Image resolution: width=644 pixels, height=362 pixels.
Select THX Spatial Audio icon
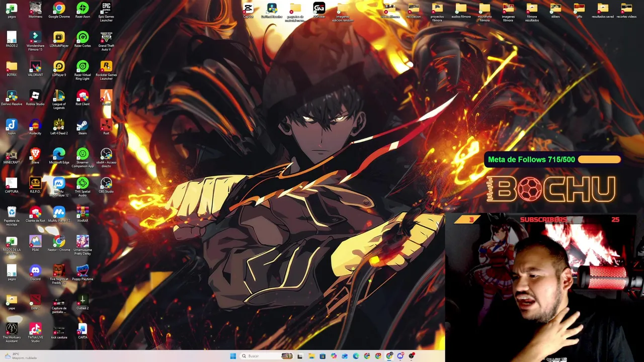(83, 187)
